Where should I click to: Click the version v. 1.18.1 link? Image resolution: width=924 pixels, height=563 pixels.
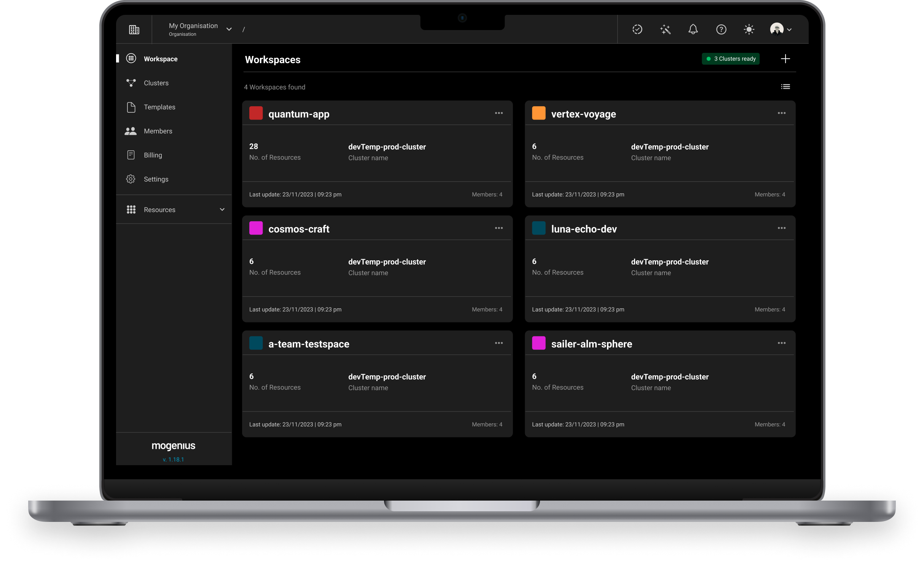173,459
